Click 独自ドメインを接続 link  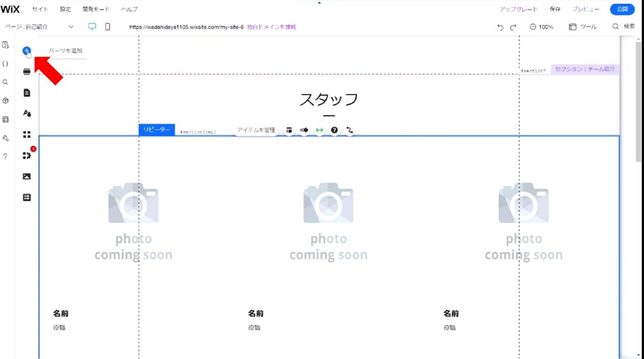click(x=272, y=27)
